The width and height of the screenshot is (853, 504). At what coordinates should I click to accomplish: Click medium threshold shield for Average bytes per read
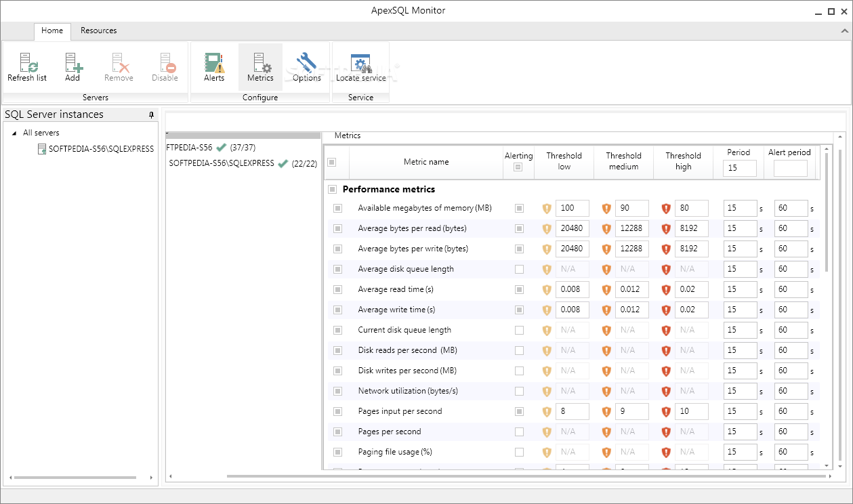tap(606, 229)
